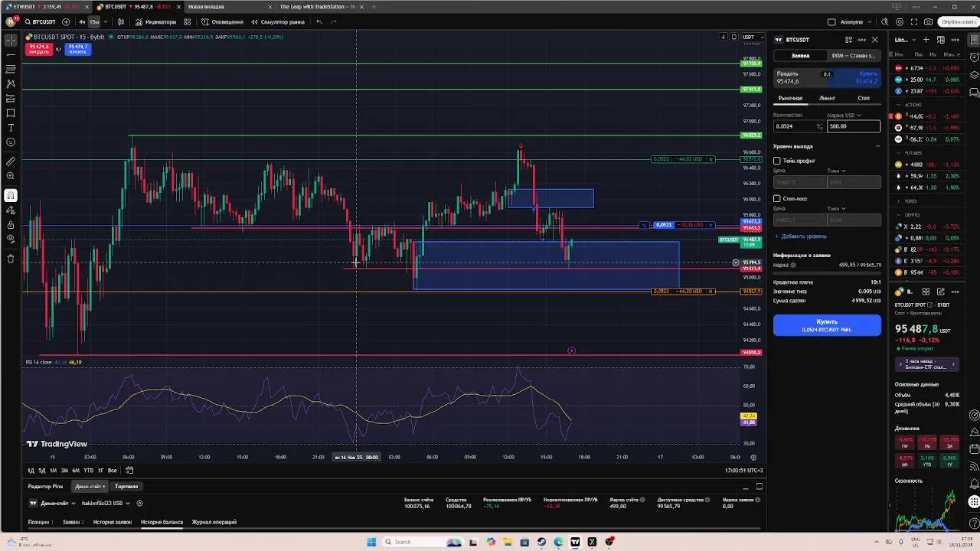The height and width of the screenshot is (551, 980).
Task: Open the Маржа USD unit dropdown
Action: point(844,116)
